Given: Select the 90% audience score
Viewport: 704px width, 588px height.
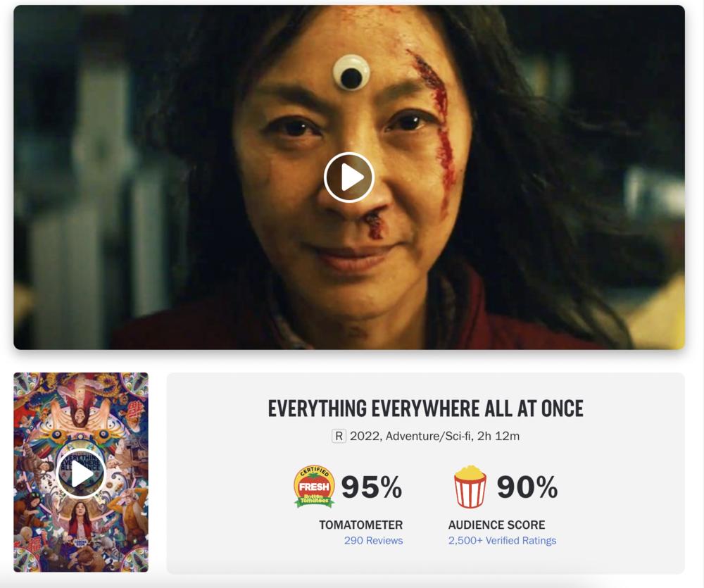Looking at the screenshot, I should [x=527, y=487].
